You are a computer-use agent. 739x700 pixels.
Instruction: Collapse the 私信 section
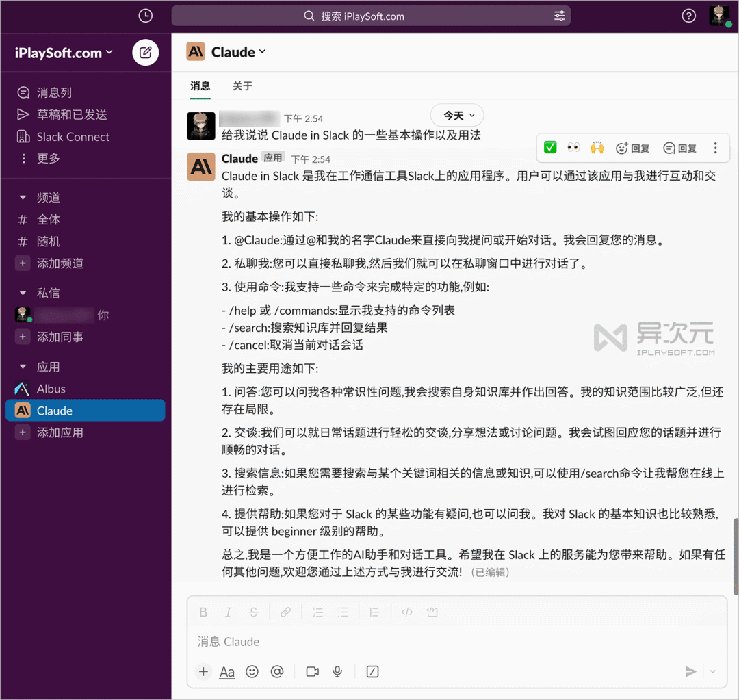[23, 293]
